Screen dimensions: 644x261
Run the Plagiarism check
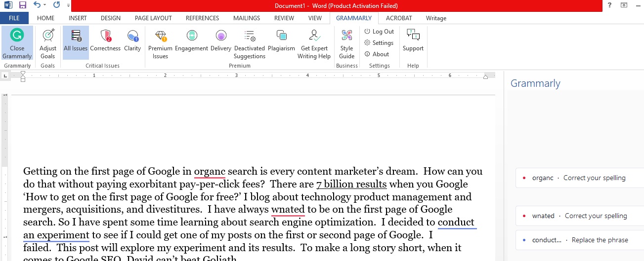281,40
